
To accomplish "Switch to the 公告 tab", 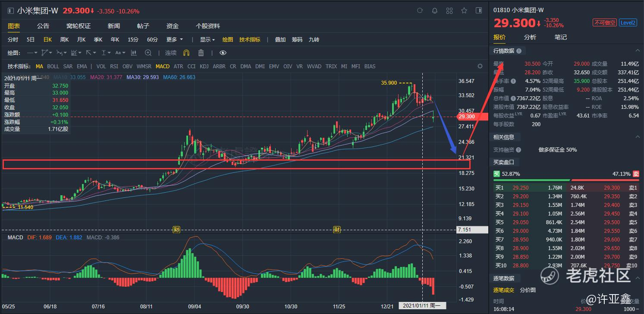I will (x=43, y=26).
